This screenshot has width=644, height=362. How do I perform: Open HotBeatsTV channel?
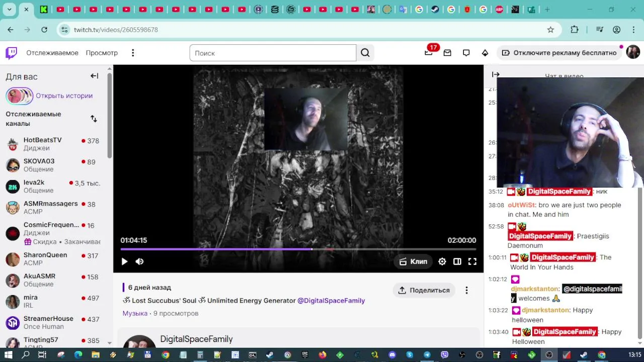tap(53, 144)
